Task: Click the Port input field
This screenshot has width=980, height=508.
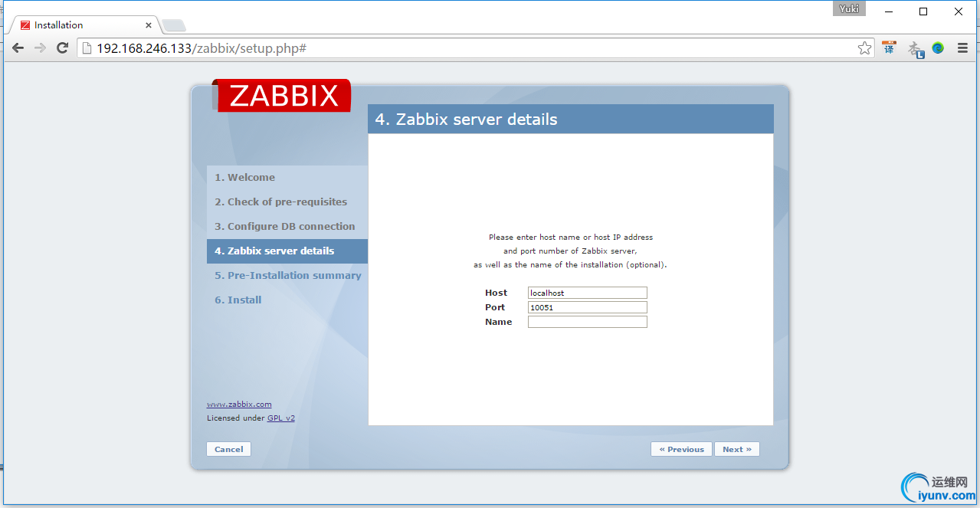Action: click(588, 307)
